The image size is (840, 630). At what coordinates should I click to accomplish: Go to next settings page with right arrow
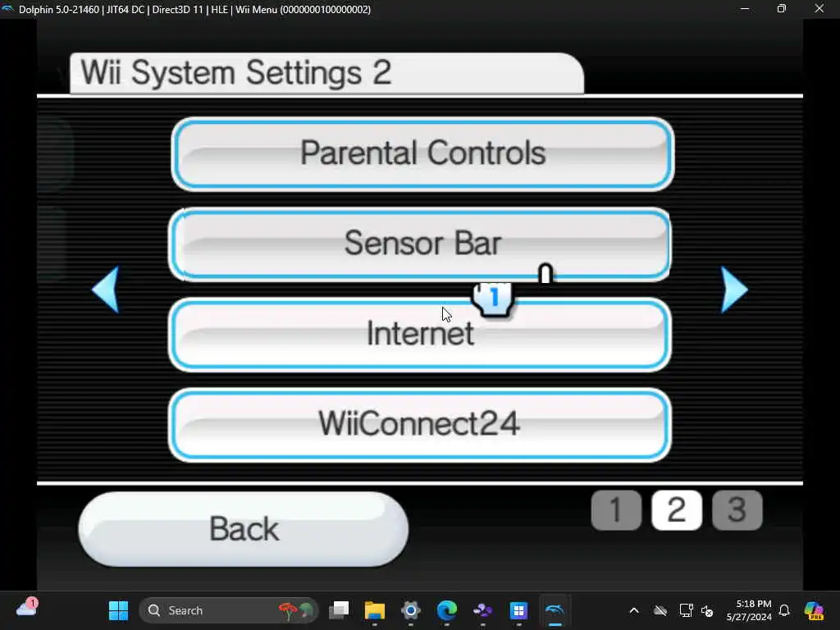pyautogui.click(x=734, y=290)
